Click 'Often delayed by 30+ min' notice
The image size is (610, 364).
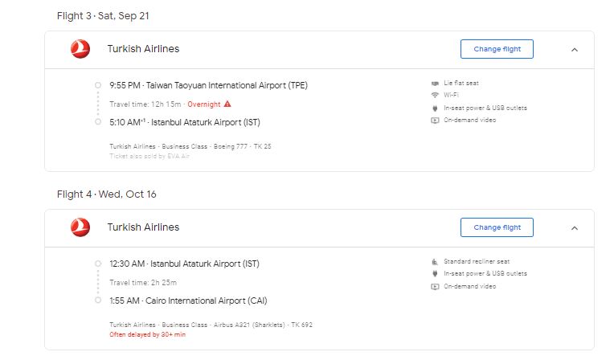(147, 333)
